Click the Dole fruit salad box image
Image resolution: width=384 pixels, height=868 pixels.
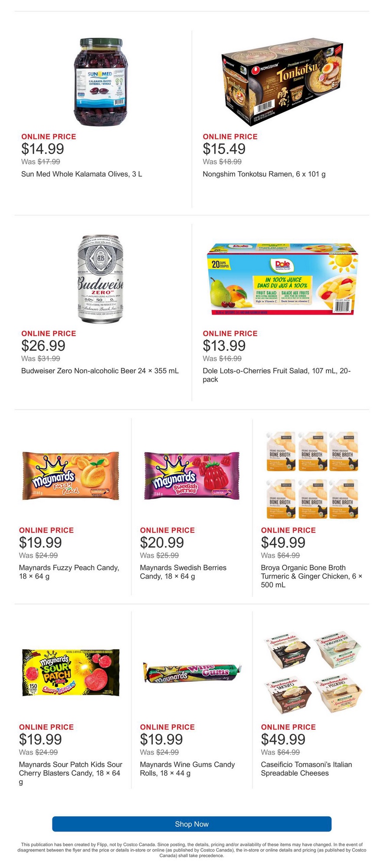282,279
